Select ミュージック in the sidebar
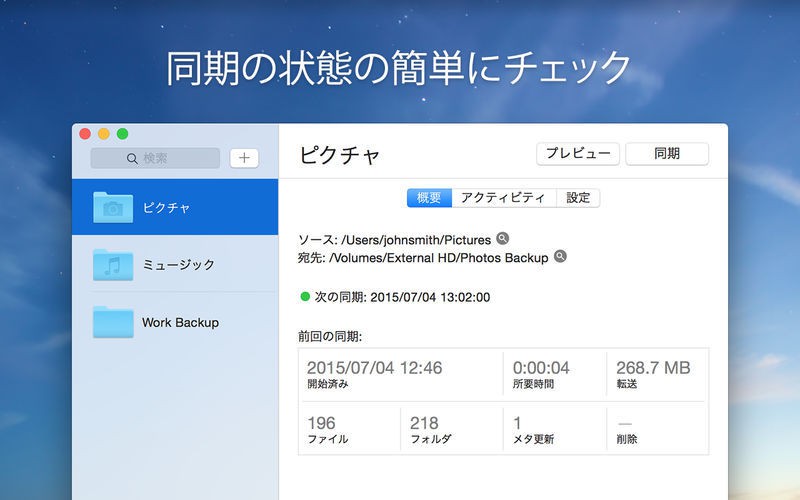 178,264
